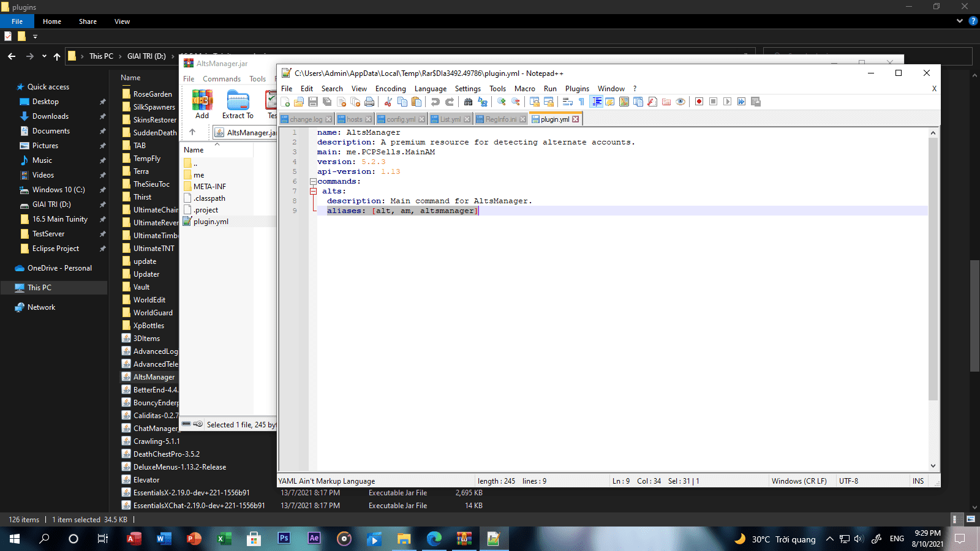Viewport: 980px width, 551px height.
Task: Open the Commands menu in WinRAR
Action: [x=222, y=79]
